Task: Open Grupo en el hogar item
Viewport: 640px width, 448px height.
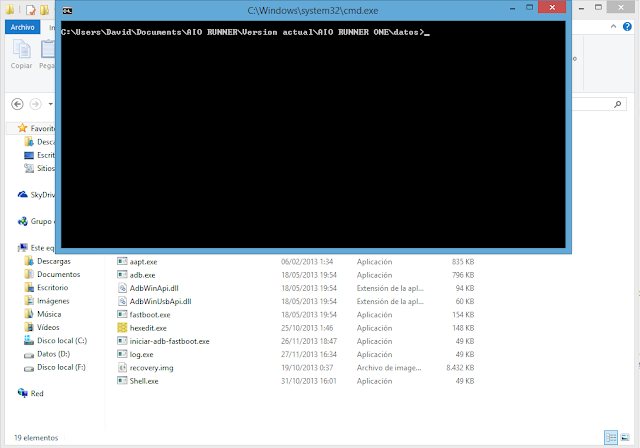Action: coord(36,221)
